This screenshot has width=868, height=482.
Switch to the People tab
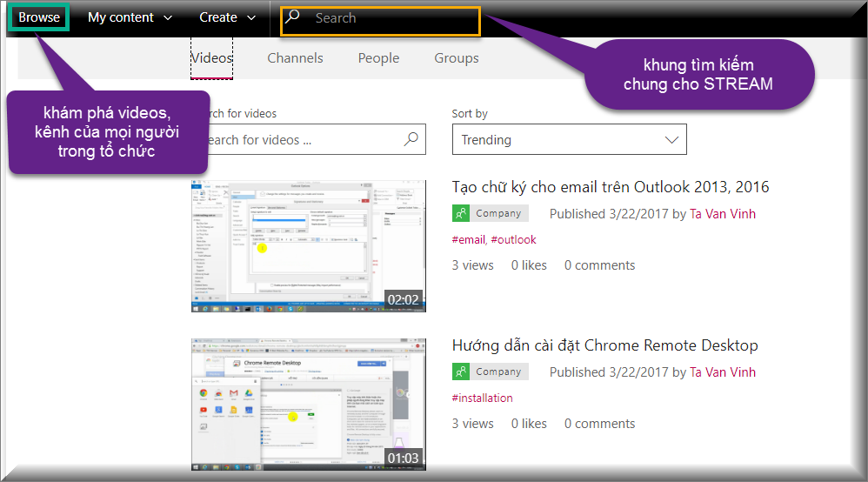[378, 58]
